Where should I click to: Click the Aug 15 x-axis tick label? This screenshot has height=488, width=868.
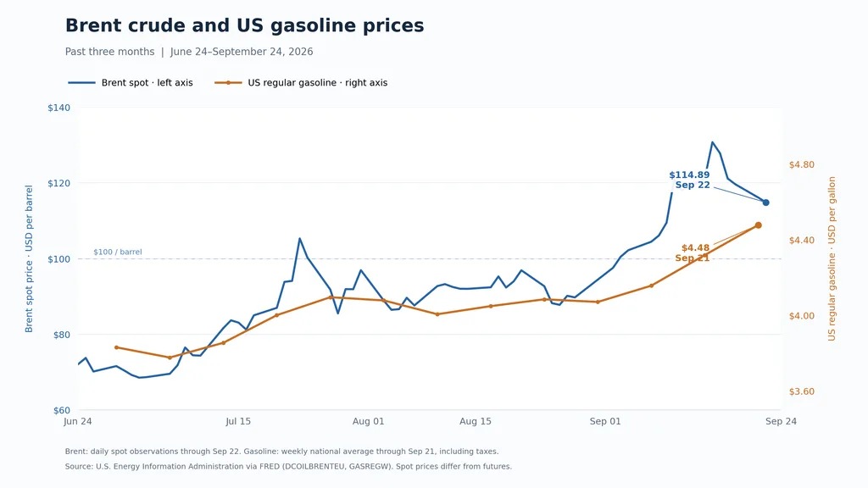(475, 422)
